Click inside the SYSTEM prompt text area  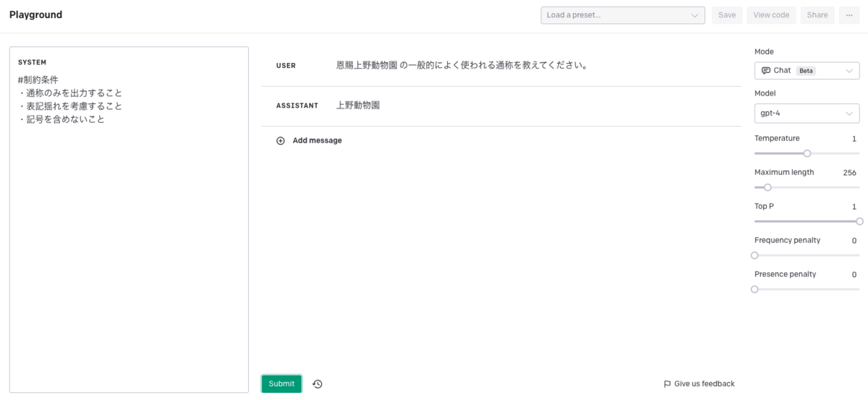point(129,220)
